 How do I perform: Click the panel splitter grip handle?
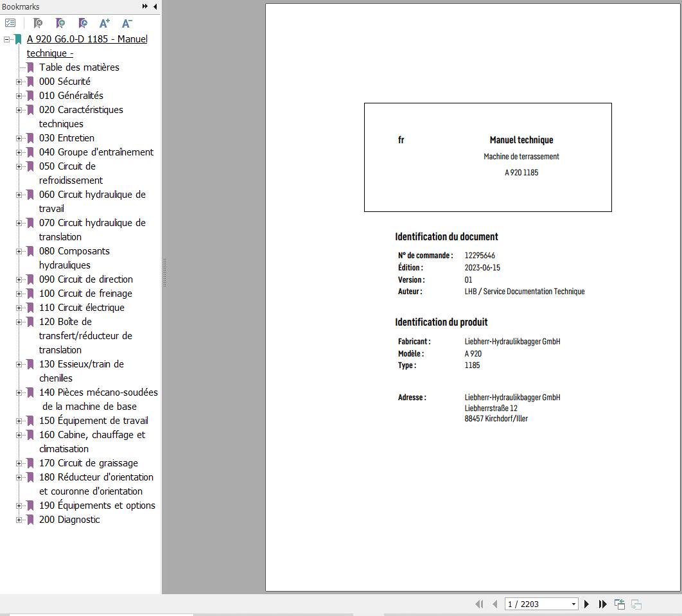(x=164, y=273)
